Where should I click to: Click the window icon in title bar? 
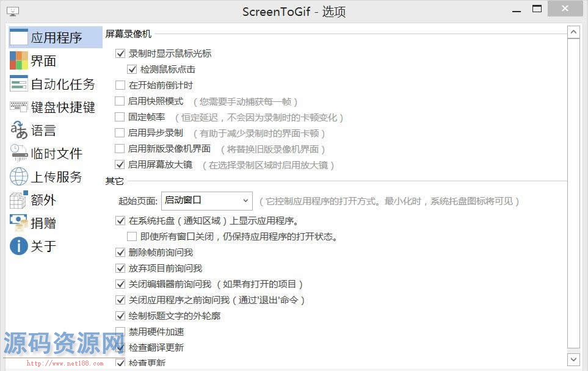13,12
